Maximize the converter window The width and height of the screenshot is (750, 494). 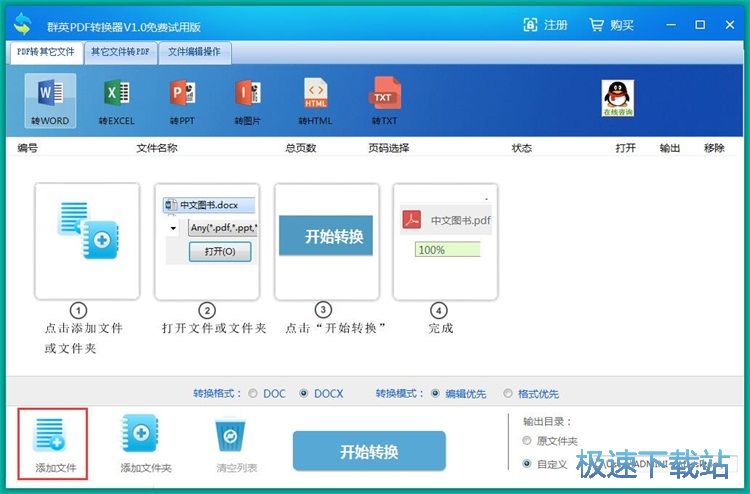point(700,25)
